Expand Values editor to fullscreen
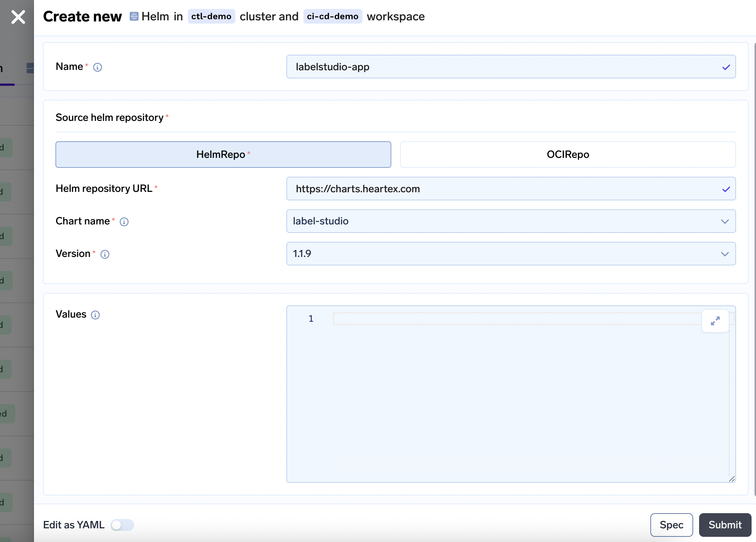The width and height of the screenshot is (756, 542). pyautogui.click(x=715, y=321)
